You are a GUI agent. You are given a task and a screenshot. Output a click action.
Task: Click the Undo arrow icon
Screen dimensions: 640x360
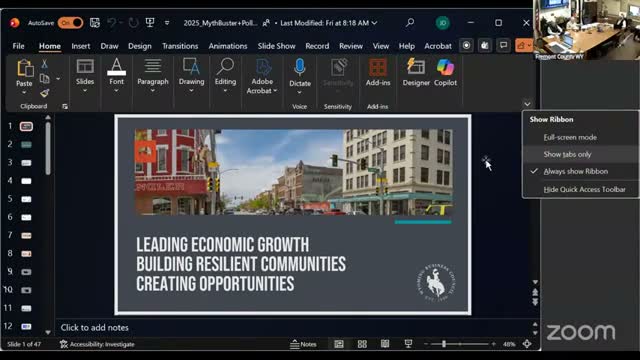click(x=111, y=23)
